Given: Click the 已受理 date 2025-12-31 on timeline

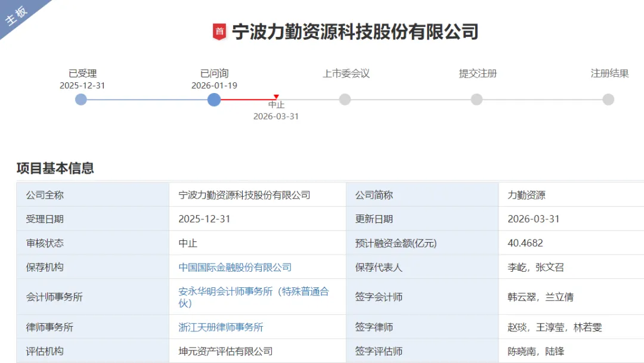Looking at the screenshot, I should (82, 85).
